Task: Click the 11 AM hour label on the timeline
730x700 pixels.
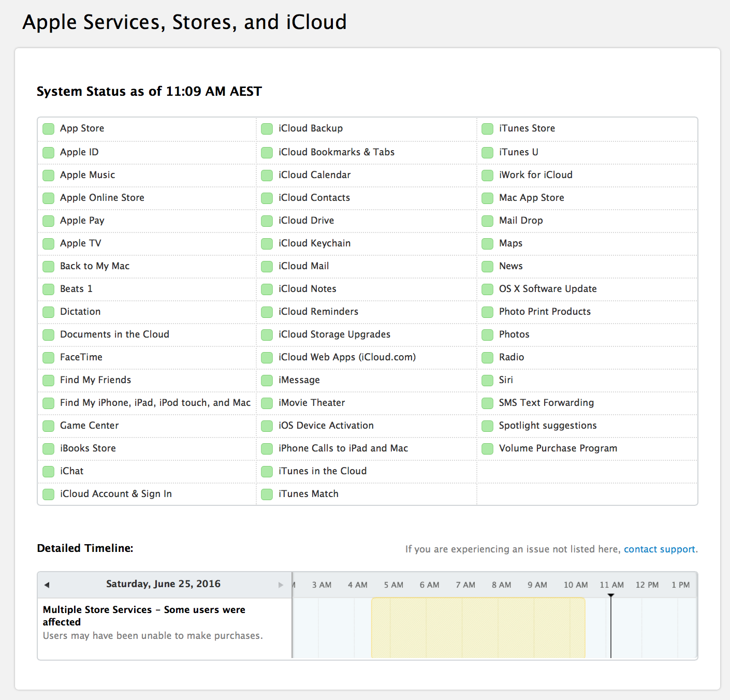Action: coord(612,585)
